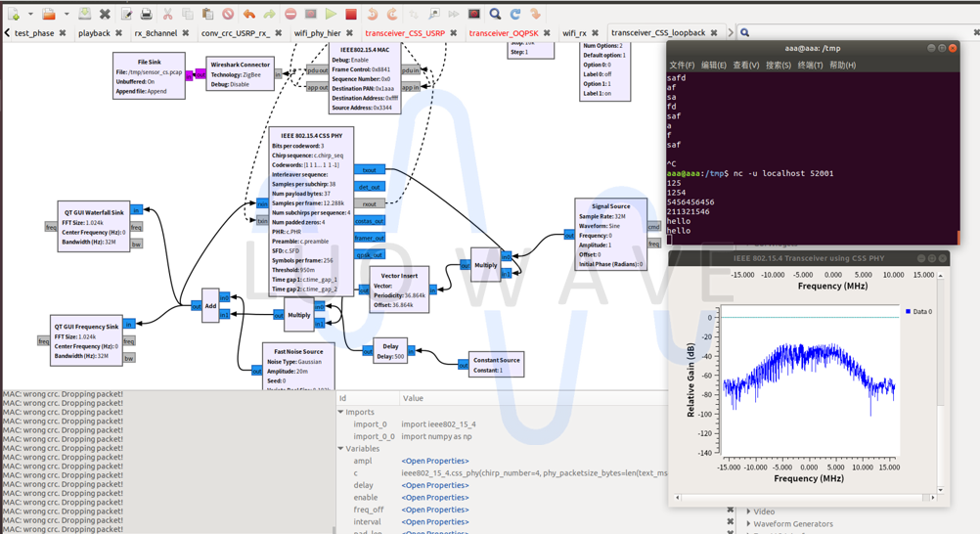The width and height of the screenshot is (980, 534).
Task: Click the Print icon in the toolbar
Action: click(x=147, y=14)
